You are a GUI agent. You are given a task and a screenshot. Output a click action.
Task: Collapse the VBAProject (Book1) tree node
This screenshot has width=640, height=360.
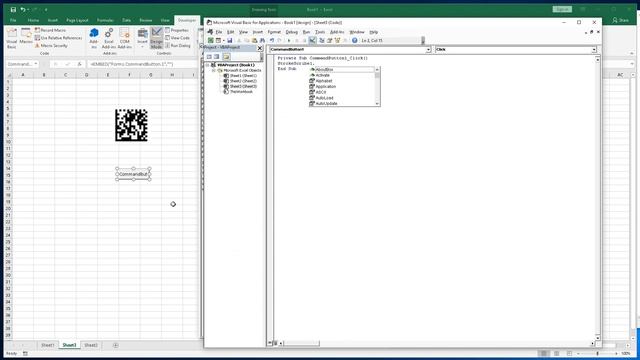pos(207,65)
